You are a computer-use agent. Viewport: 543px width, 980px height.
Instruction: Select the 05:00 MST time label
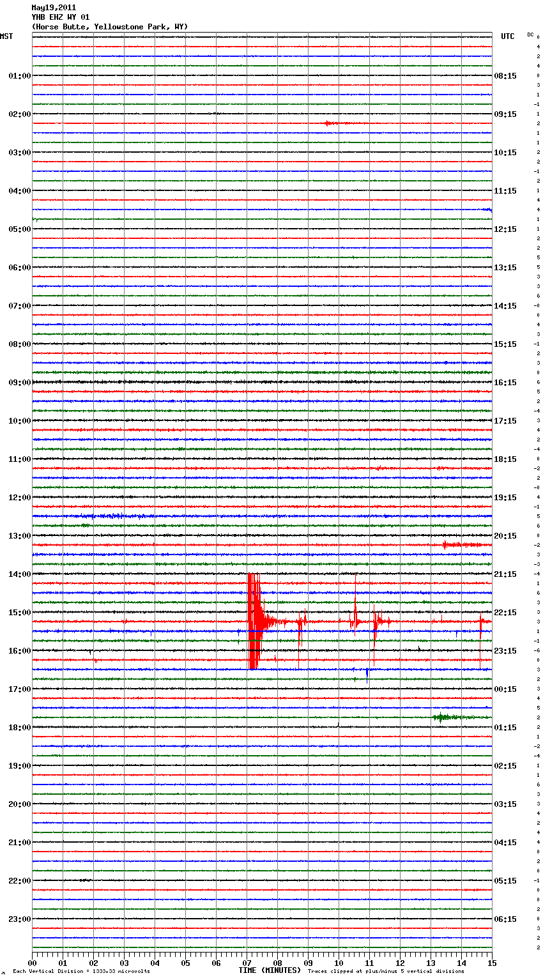(x=20, y=229)
